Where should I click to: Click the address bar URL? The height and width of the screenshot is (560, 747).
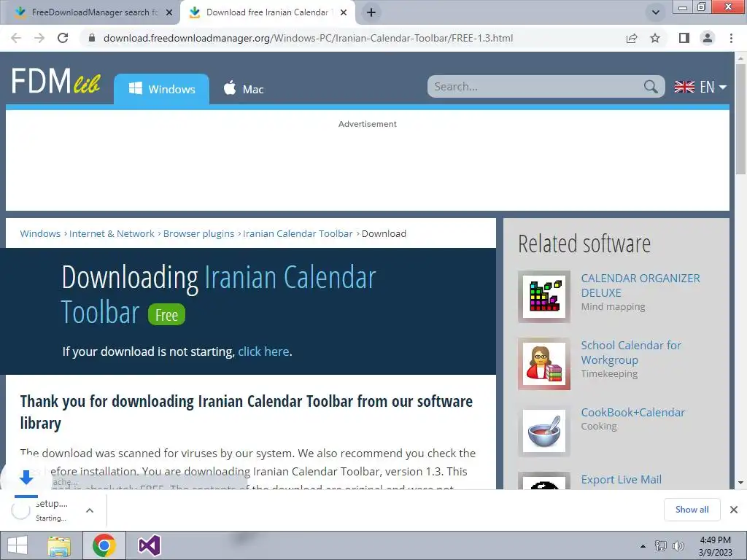coord(308,38)
